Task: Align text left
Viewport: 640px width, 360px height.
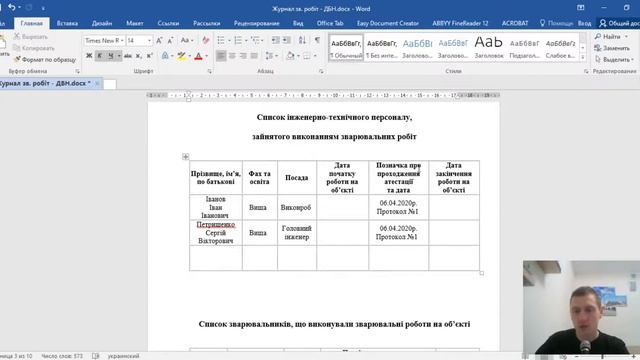Action: tap(221, 56)
